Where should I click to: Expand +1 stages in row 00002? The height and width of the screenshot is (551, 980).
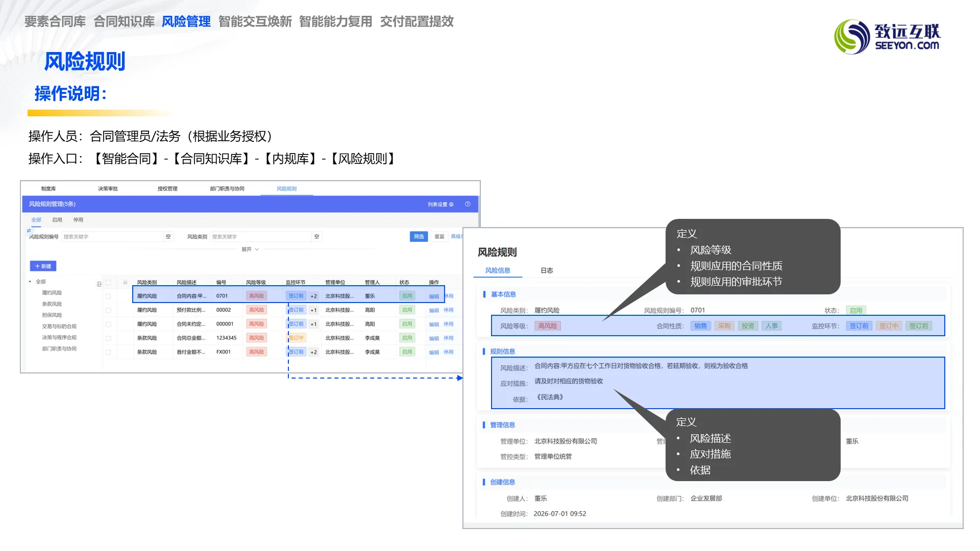tap(314, 310)
